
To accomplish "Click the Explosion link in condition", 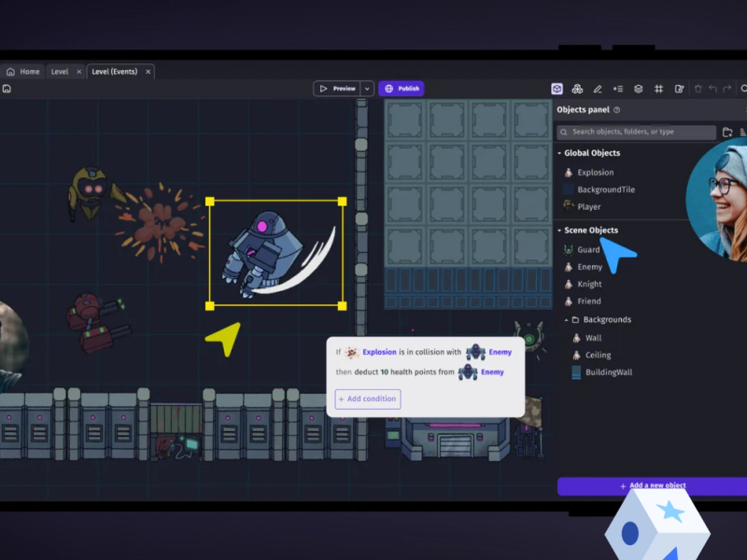I will 379,353.
